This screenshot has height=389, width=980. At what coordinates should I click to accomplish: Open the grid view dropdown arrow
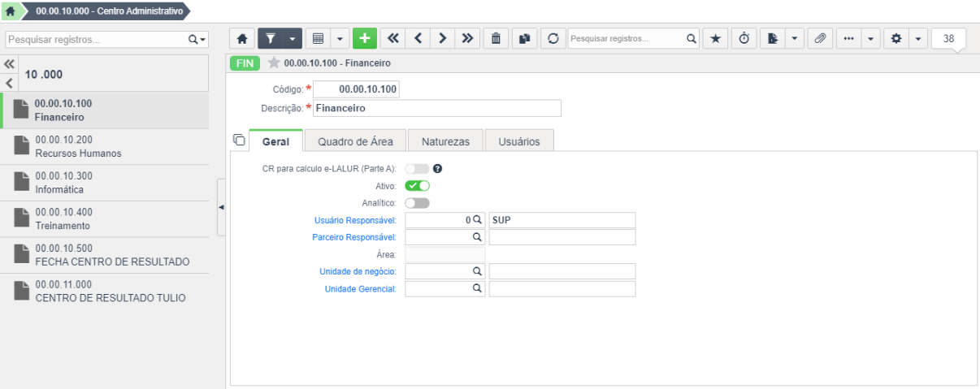pos(340,38)
